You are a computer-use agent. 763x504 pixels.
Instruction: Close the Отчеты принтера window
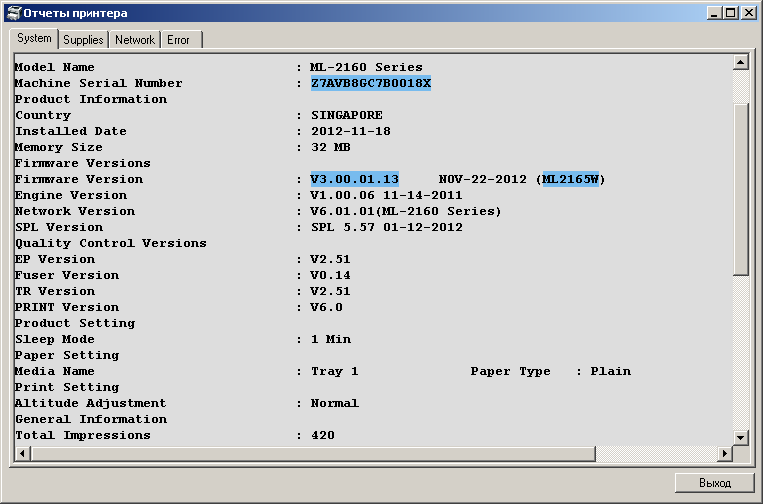pyautogui.click(x=748, y=13)
